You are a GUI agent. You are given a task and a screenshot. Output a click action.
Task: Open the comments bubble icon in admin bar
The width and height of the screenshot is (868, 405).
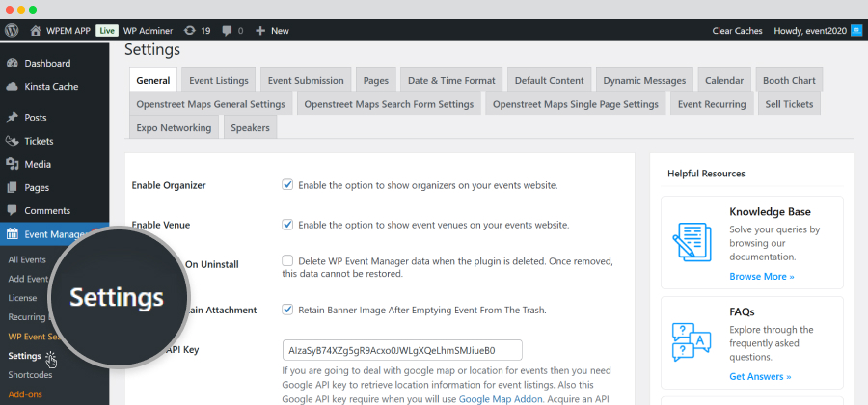pos(227,31)
